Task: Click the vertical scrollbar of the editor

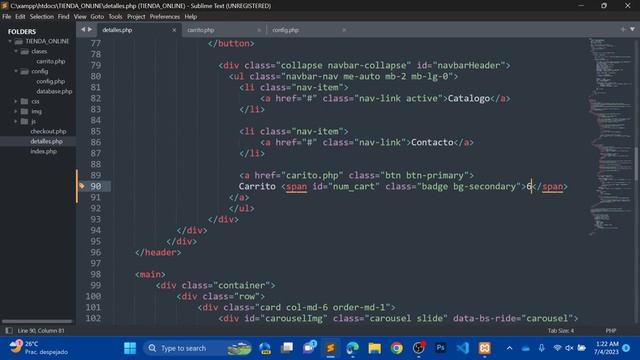Action: click(x=637, y=163)
